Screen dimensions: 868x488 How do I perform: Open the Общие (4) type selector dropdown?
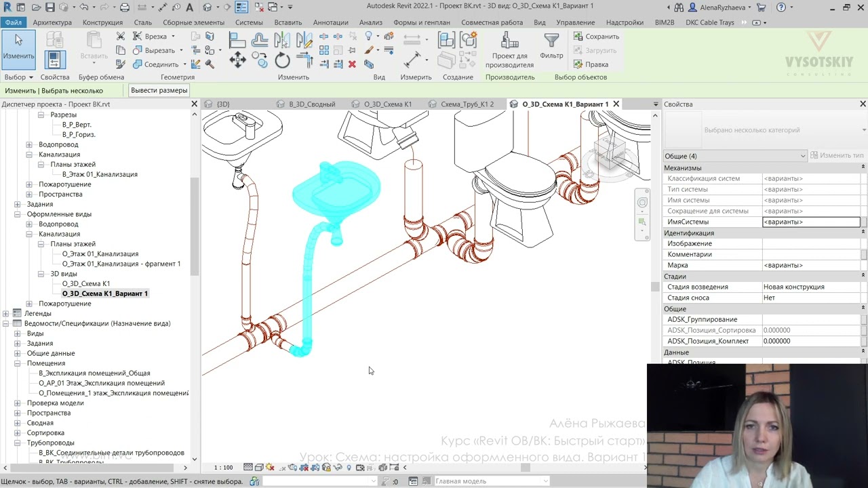(736, 156)
